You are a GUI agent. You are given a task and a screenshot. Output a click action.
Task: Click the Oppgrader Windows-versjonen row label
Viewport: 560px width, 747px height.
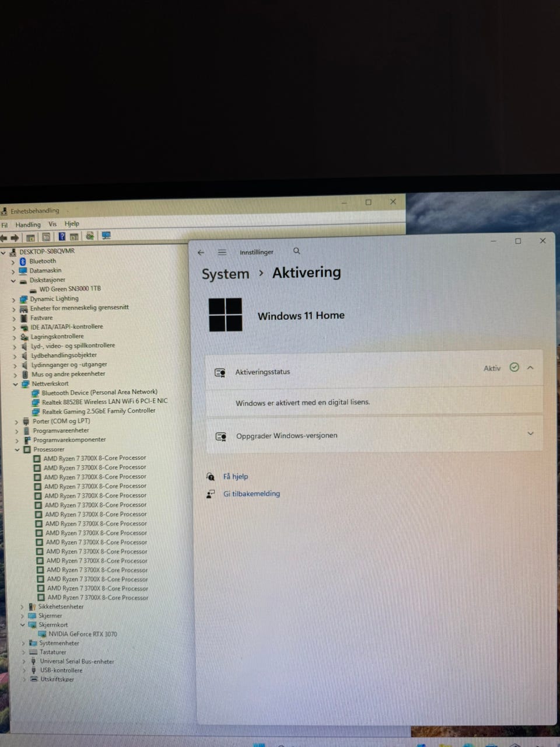[x=286, y=436]
